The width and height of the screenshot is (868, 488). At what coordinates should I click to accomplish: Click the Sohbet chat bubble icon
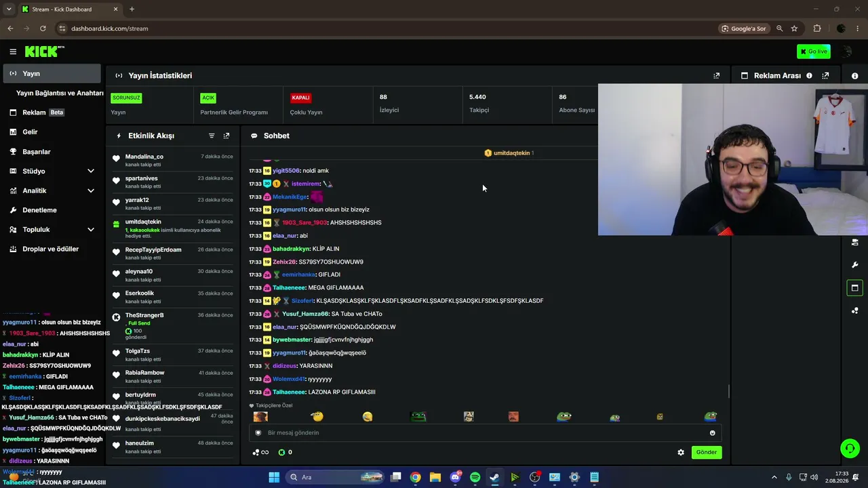[x=254, y=136]
